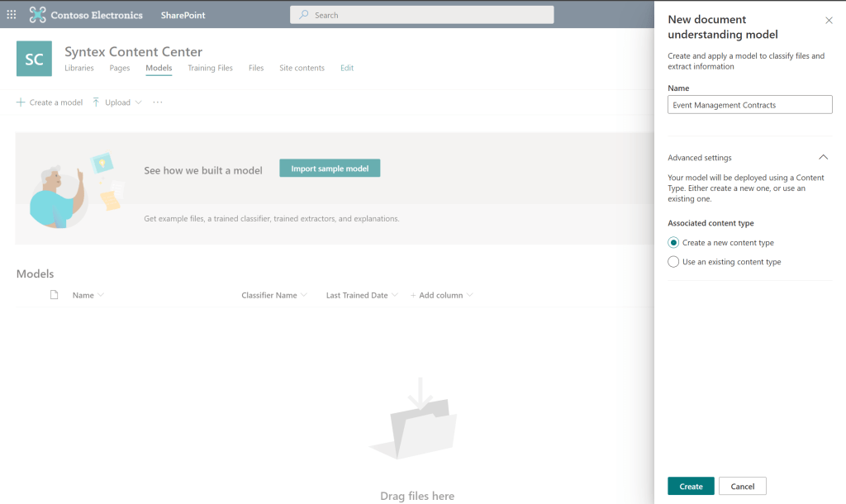
Task: Open the more options ellipsis in command bar
Action: click(158, 102)
